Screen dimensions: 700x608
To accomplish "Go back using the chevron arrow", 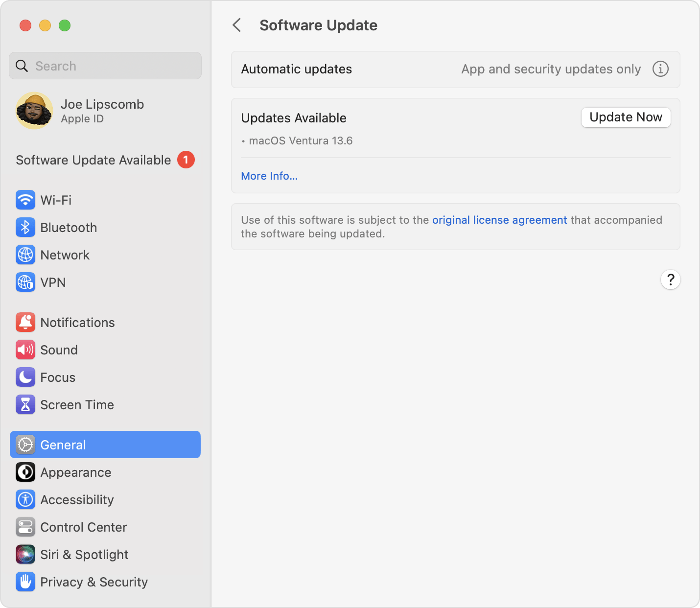I will [x=237, y=25].
